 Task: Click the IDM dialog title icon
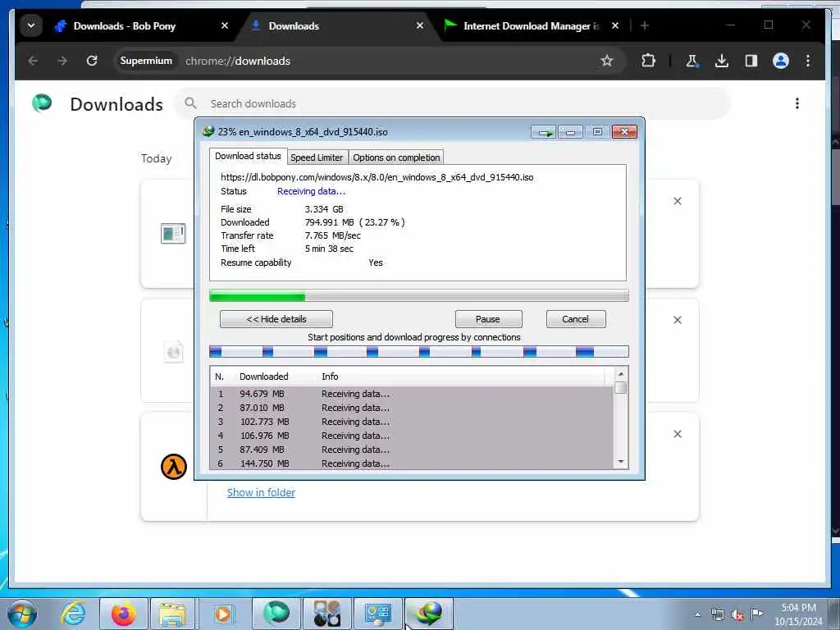208,131
